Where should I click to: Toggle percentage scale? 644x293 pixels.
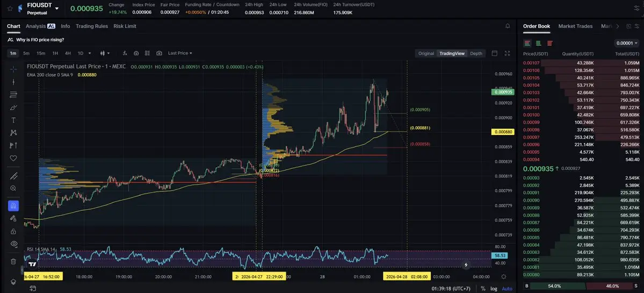pyautogui.click(x=483, y=289)
